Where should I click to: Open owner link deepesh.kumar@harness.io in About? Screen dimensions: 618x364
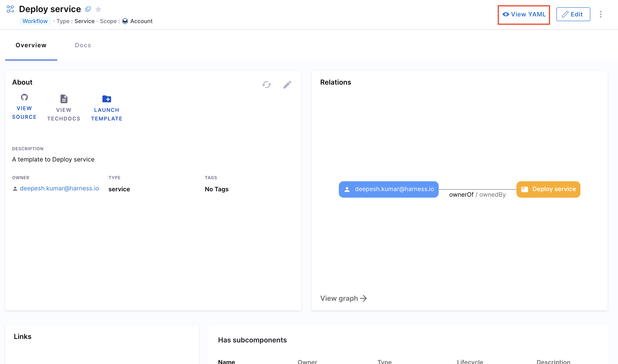tap(59, 188)
